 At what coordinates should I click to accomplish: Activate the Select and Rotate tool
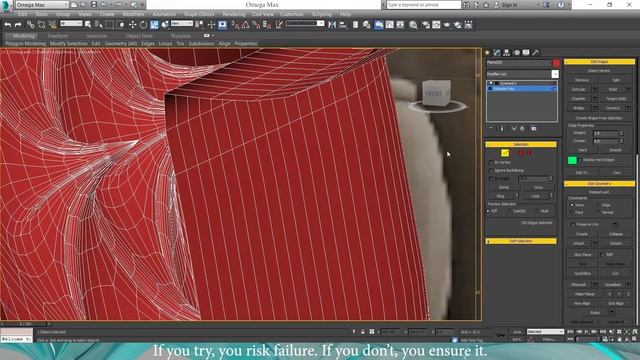point(143,25)
